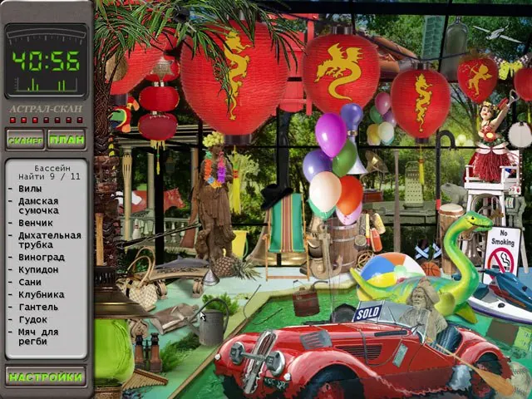This screenshot has width=532, height=399.
Task: Select 'Вилы' in the find list
Action: (30, 189)
